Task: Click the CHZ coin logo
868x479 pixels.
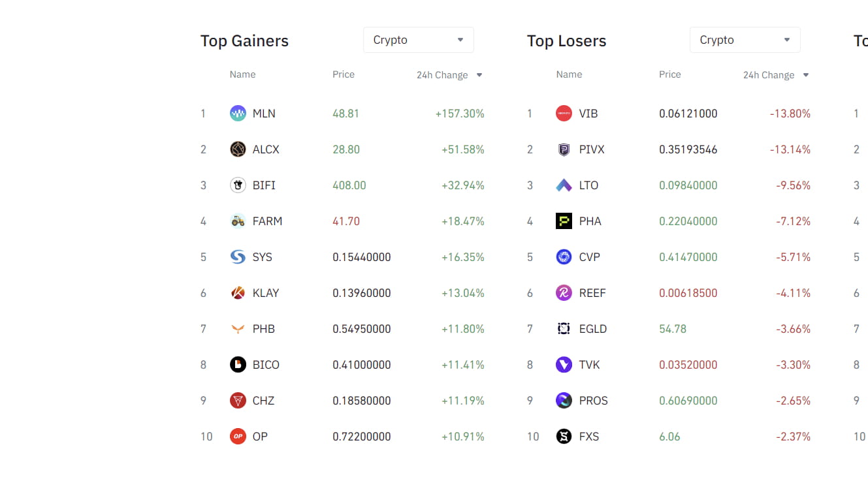Action: pos(238,400)
